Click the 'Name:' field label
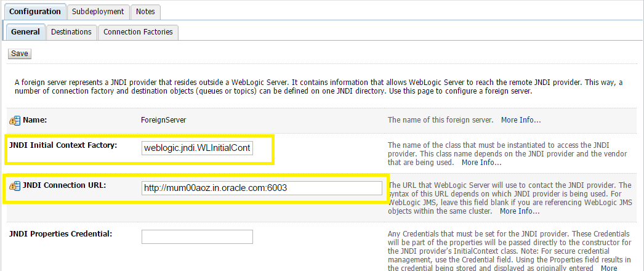The width and height of the screenshot is (644, 271). [35, 120]
